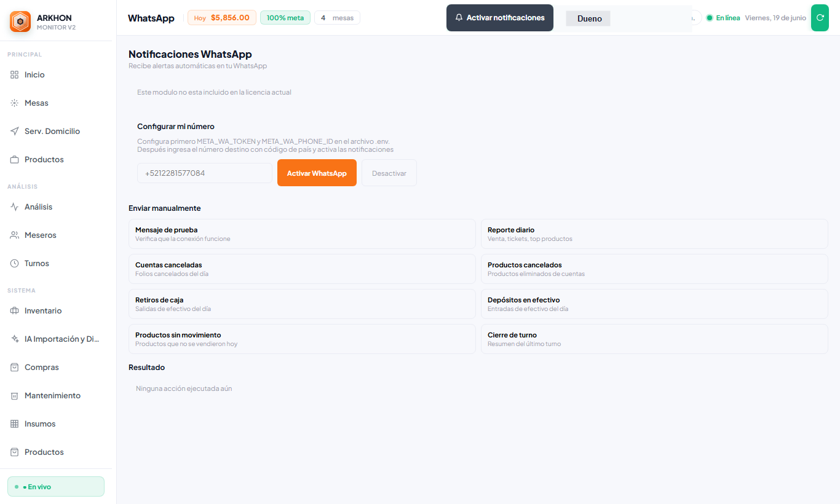Open Compras in the sidebar
The image size is (840, 504).
[56, 367]
